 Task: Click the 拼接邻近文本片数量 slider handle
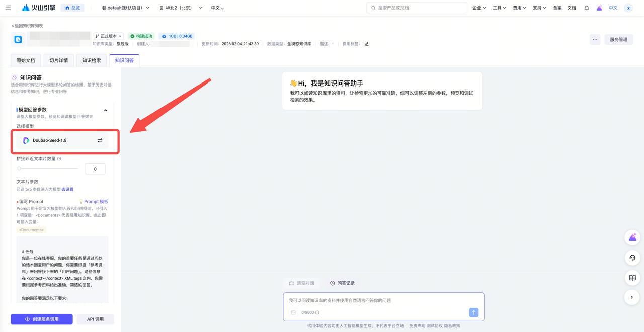click(19, 169)
